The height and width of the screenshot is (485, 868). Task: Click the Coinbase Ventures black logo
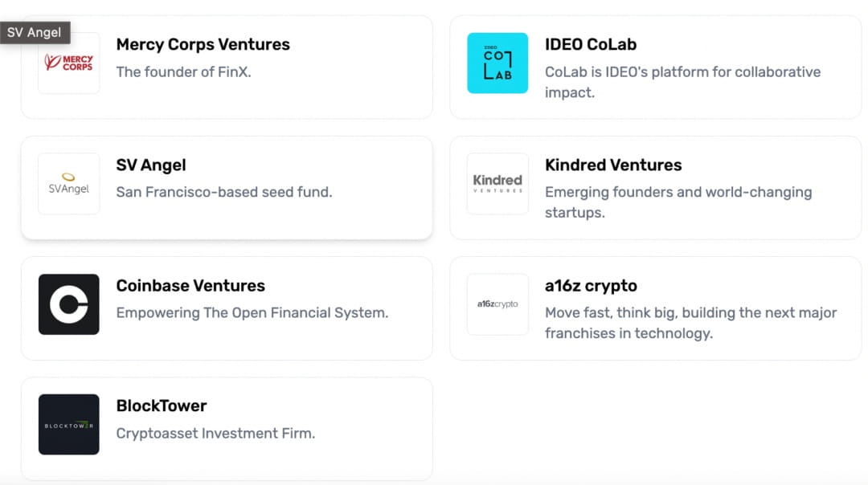click(x=69, y=304)
